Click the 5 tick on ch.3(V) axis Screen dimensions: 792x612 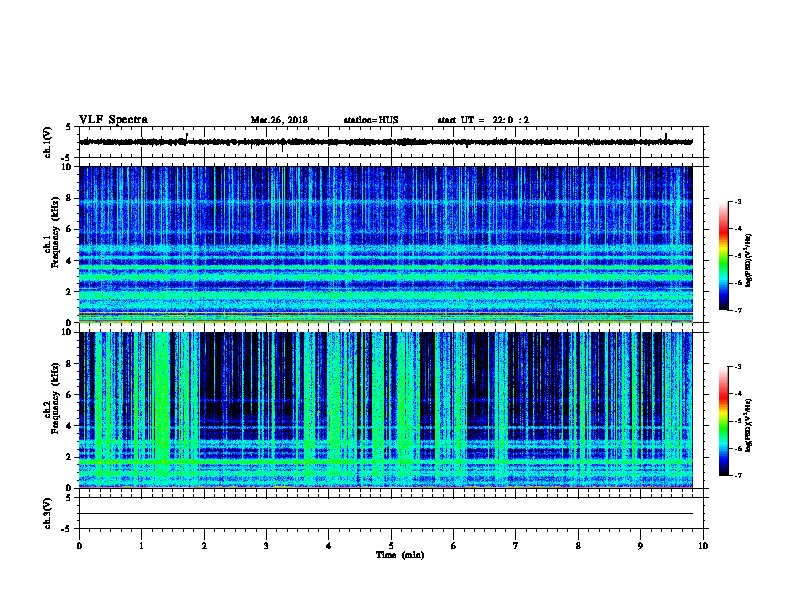pyautogui.click(x=69, y=498)
